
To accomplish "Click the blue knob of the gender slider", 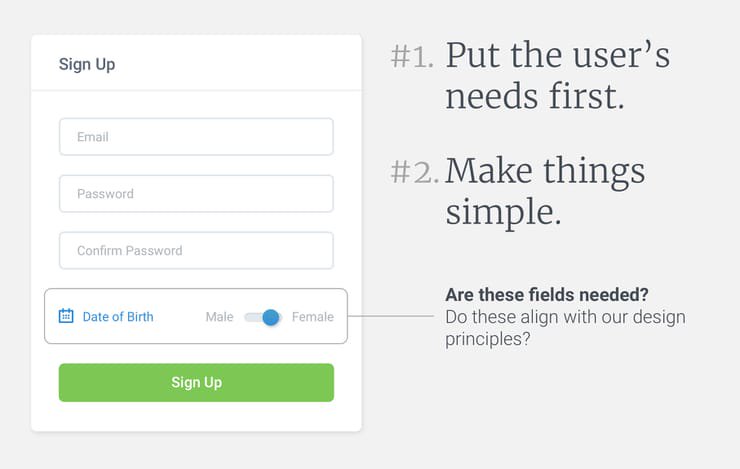I will 270,317.
